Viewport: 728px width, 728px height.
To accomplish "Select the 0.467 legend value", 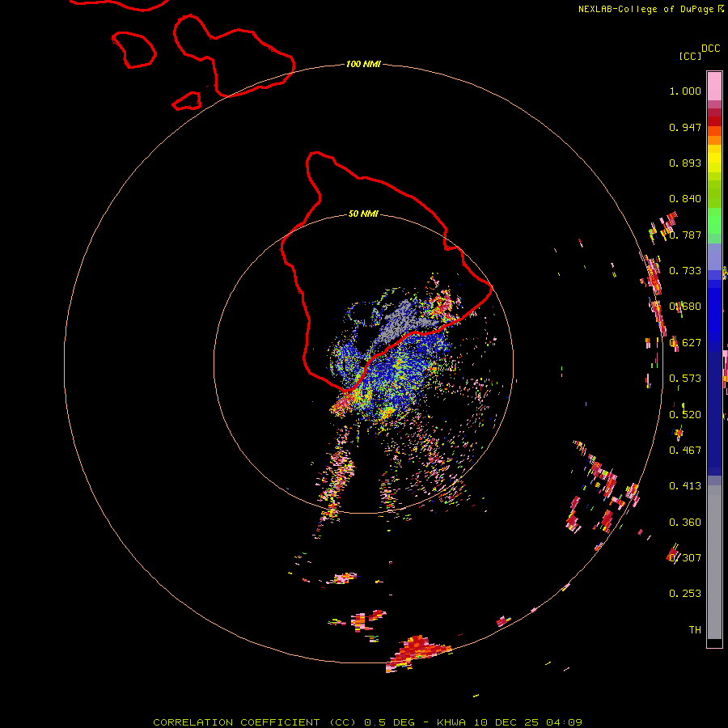I will [685, 451].
